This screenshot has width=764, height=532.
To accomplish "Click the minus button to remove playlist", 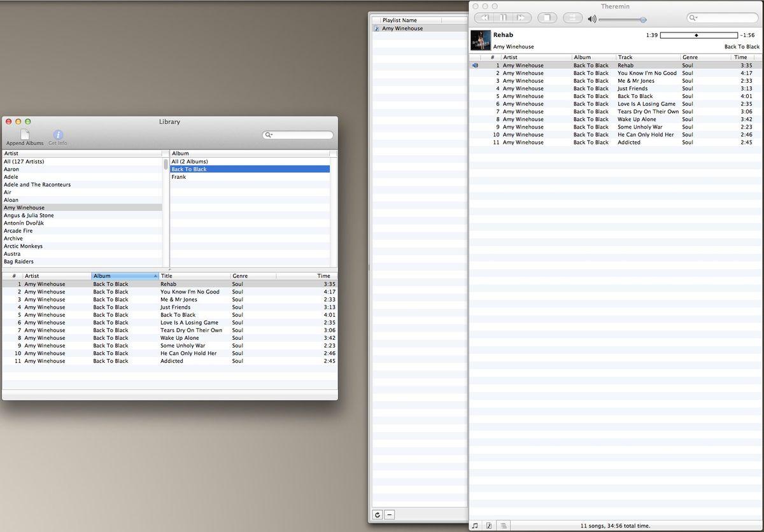I will (x=390, y=515).
